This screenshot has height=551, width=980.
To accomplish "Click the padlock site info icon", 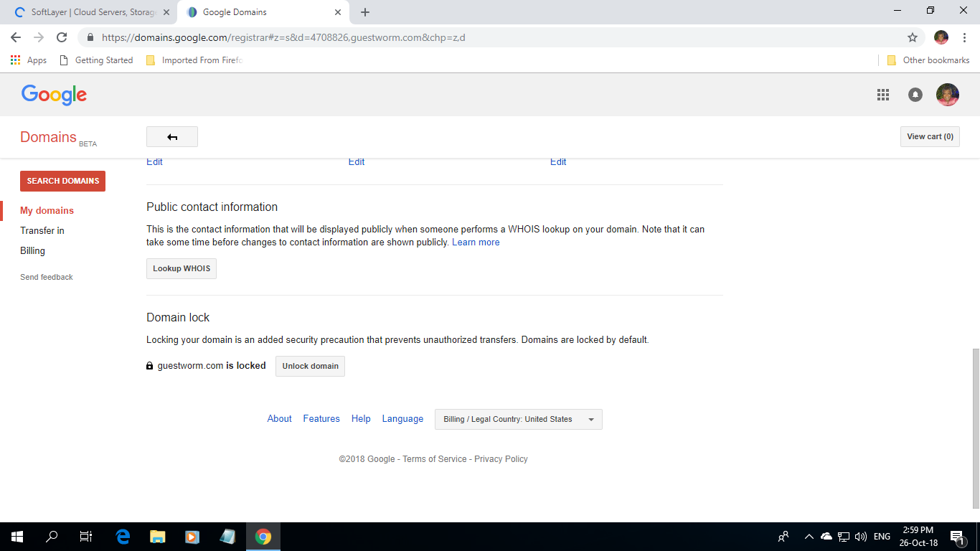I will pyautogui.click(x=90, y=37).
